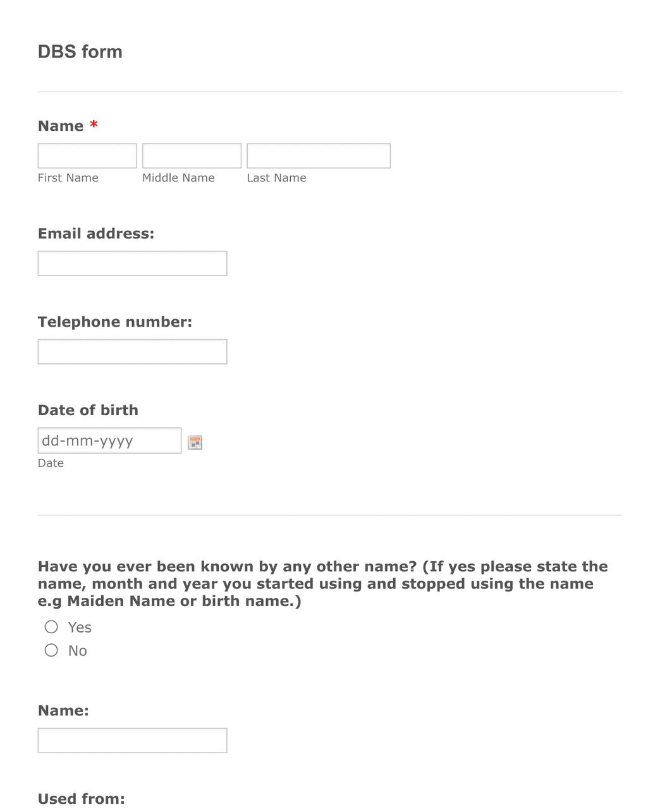Select the No radio button
The image size is (660, 812).
[51, 650]
